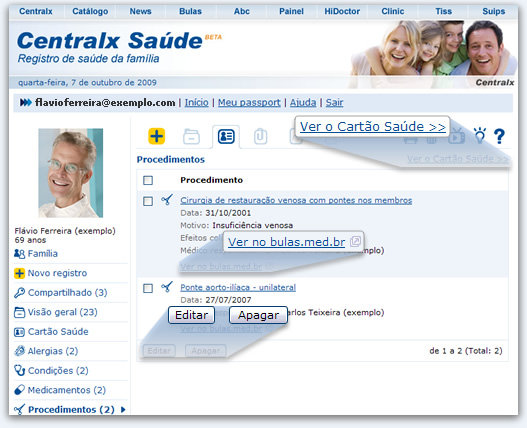Open Alergias (2) sidebar item
Viewport: 527px width, 428px height.
[46, 351]
